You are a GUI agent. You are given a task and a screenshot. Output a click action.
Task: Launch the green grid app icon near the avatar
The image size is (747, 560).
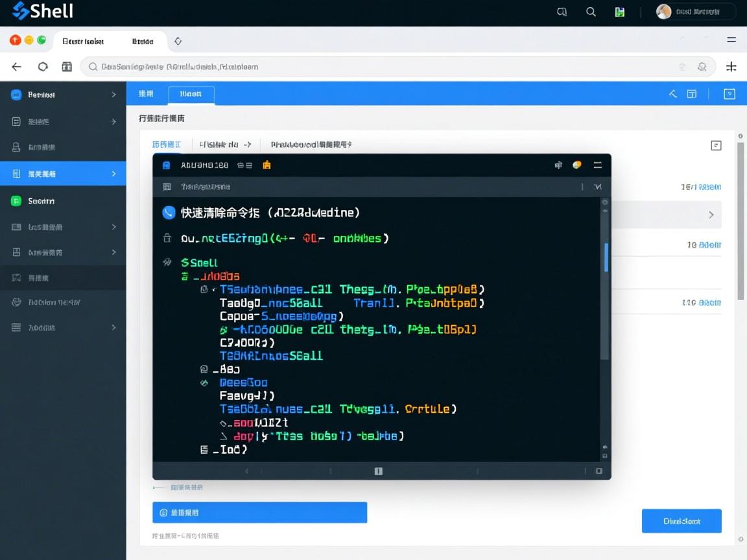pyautogui.click(x=619, y=12)
